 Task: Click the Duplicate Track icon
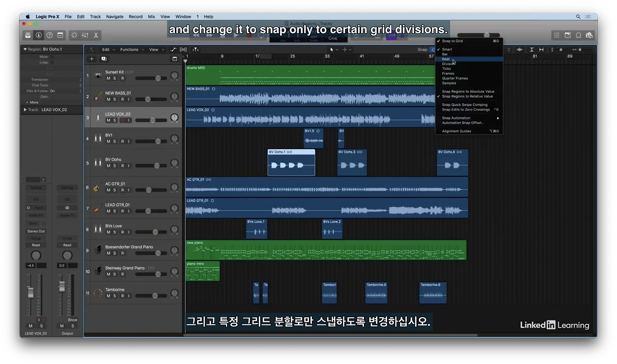(x=104, y=59)
